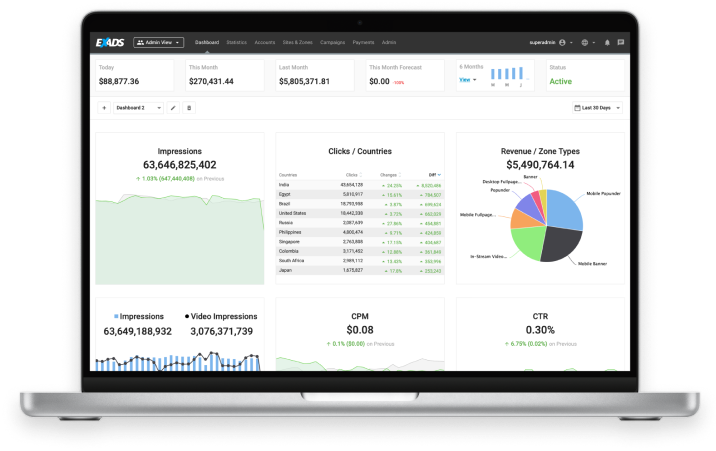Sort table by Changes column
The width and height of the screenshot is (716, 451).
click(390, 175)
